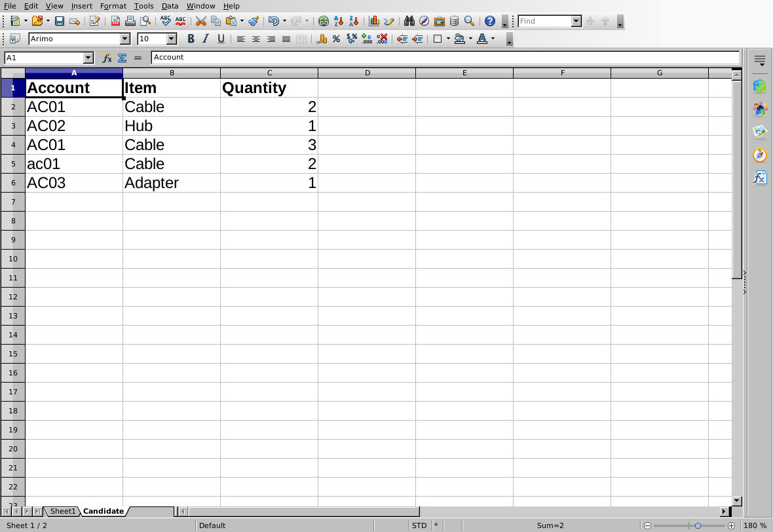Switch to the Sheet1 tab
The image size is (773, 532).
pos(63,511)
